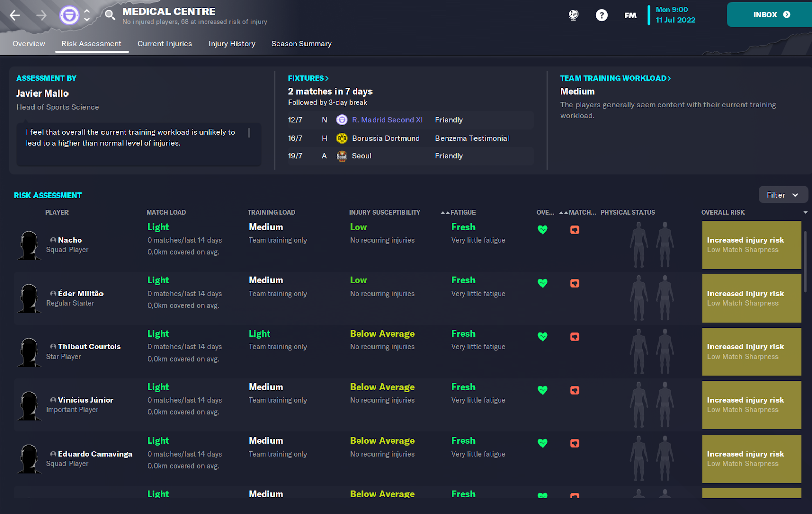Click Éder Militão's physical status figure
The image size is (812, 514).
click(652, 298)
